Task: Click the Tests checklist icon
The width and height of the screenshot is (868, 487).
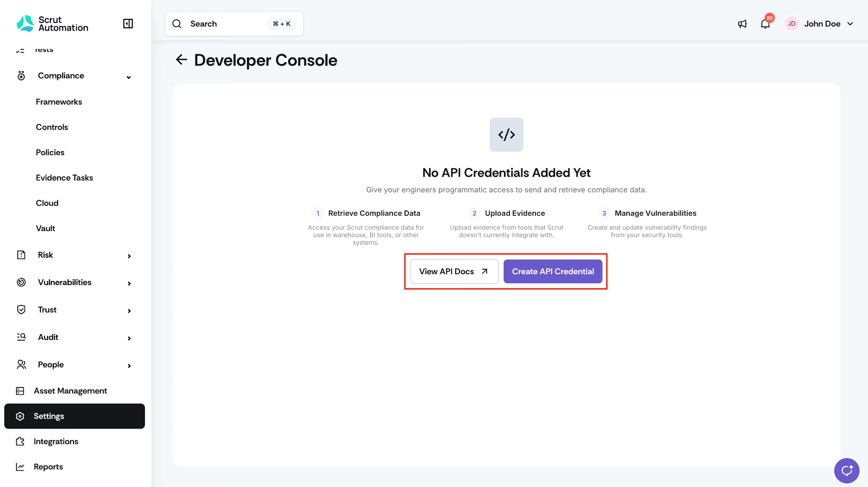Action: [x=20, y=51]
